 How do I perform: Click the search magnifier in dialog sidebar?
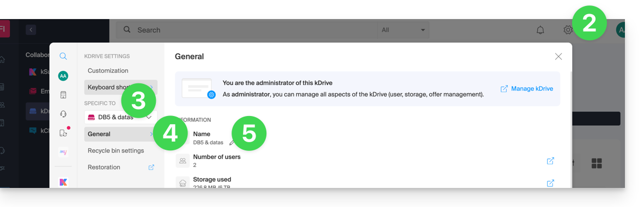pyautogui.click(x=63, y=56)
